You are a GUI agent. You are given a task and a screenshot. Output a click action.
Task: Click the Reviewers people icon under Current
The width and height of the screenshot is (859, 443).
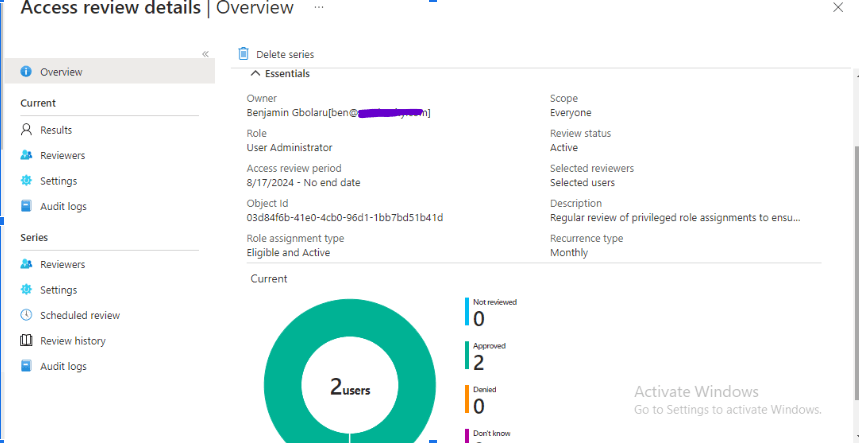click(x=27, y=156)
